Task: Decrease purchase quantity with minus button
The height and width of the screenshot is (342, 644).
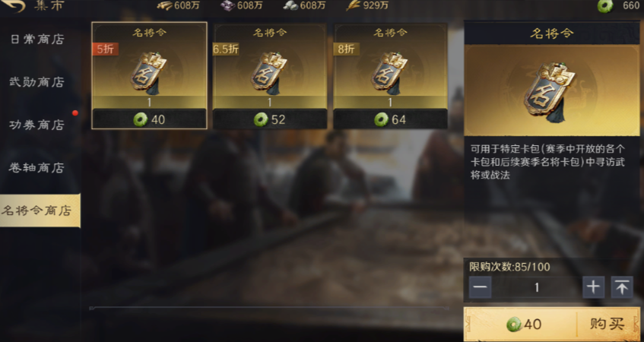Action: [480, 287]
